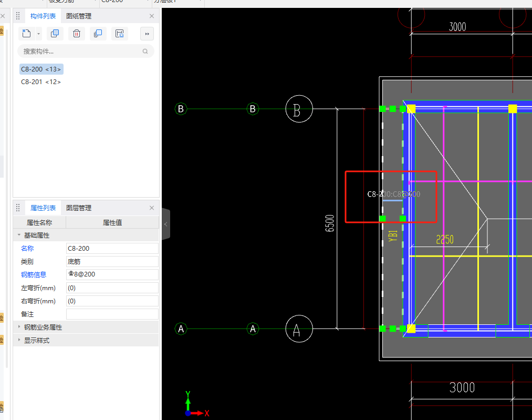This screenshot has width=532, height=420.
Task: Switch to the 属性列表 tab
Action: 43,208
